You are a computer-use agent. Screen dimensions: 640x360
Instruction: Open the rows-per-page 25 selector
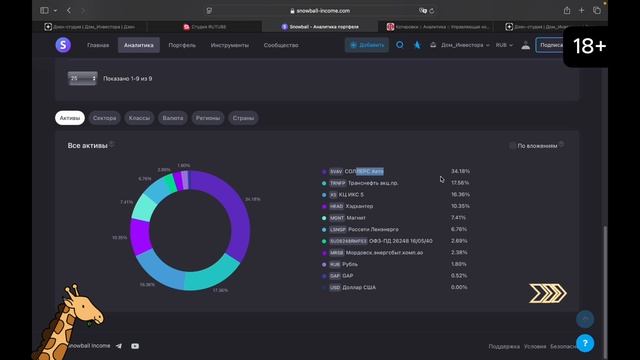coord(82,78)
